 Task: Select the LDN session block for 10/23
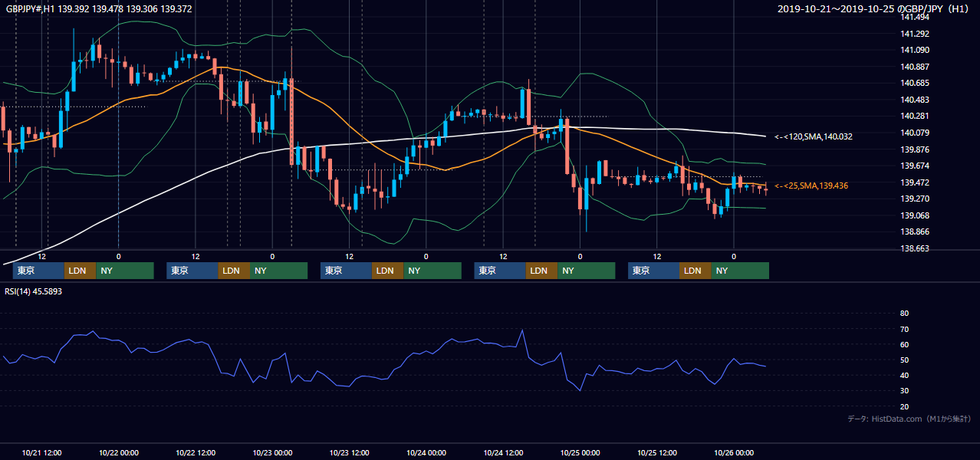[388, 271]
